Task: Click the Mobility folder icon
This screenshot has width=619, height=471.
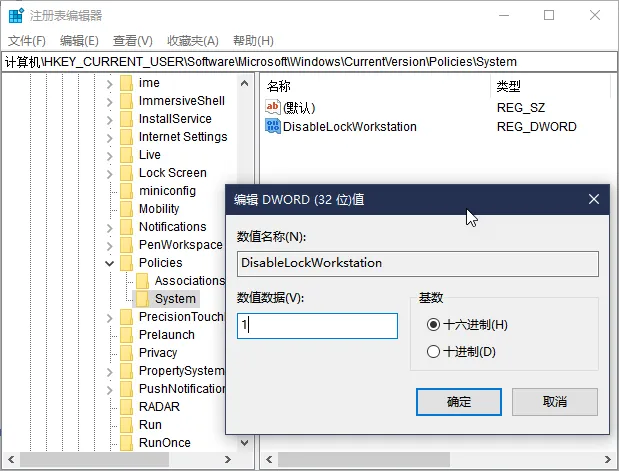Action: pos(126,209)
